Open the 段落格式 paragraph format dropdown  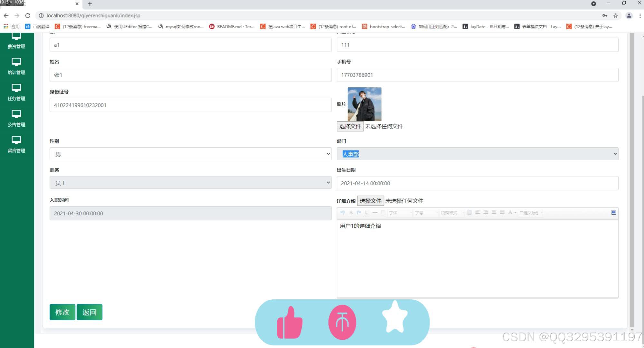pos(452,213)
